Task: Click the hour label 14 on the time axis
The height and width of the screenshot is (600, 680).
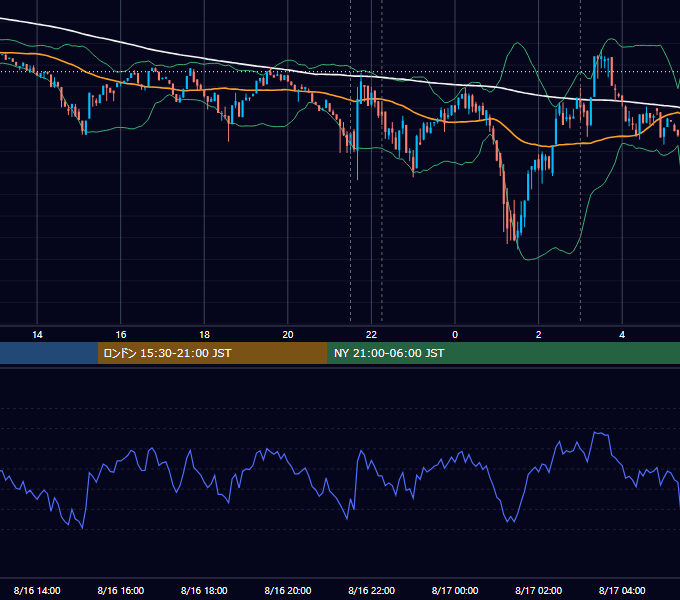Action: tap(37, 335)
